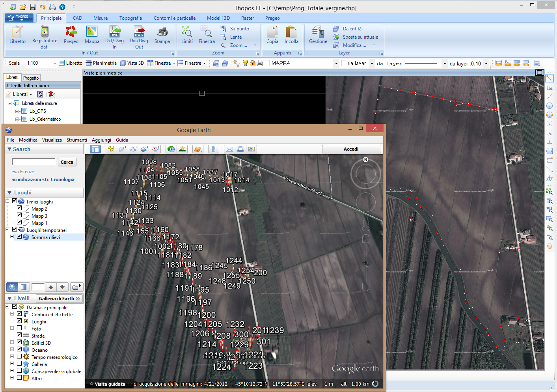Viewport: 557px width, 392px height.
Task: Open the MAPPA layer dropdown
Action: pyautogui.click(x=336, y=63)
